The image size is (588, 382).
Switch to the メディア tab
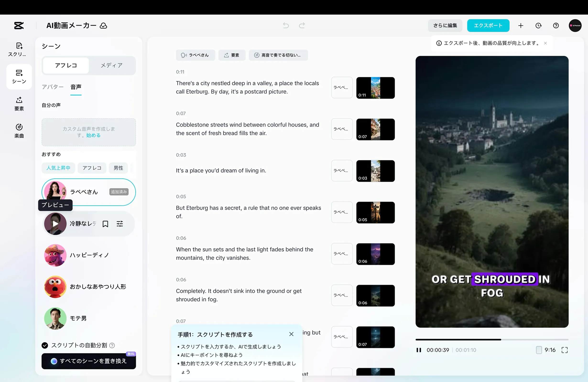click(x=111, y=65)
